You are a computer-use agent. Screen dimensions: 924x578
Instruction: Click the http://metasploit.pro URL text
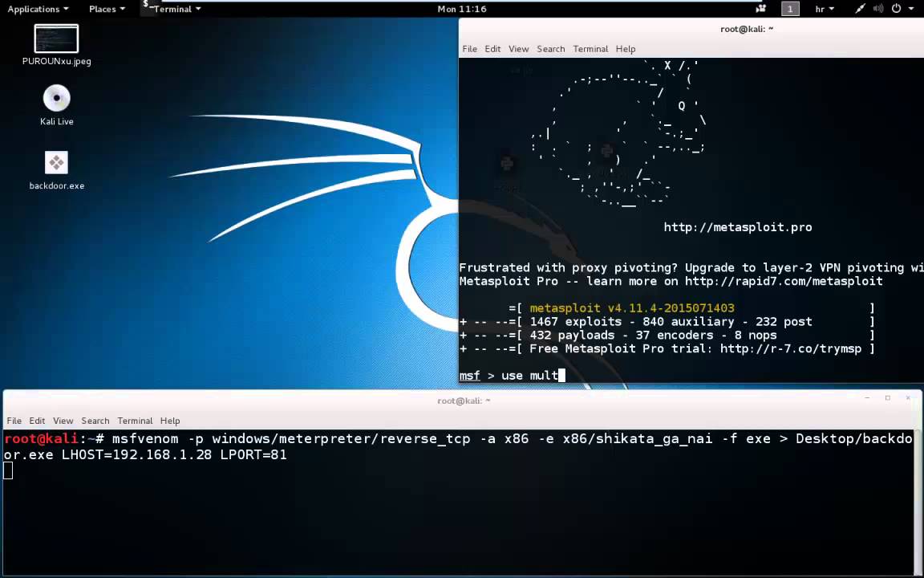tap(738, 227)
